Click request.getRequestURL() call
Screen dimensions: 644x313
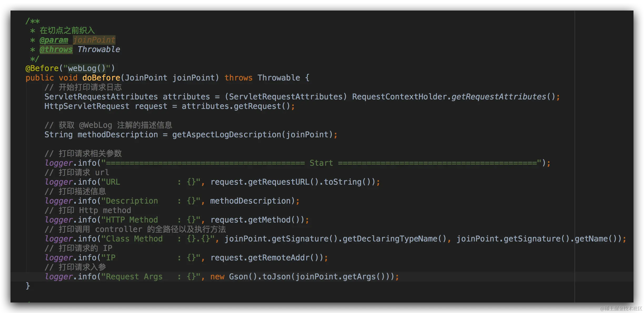click(x=265, y=182)
